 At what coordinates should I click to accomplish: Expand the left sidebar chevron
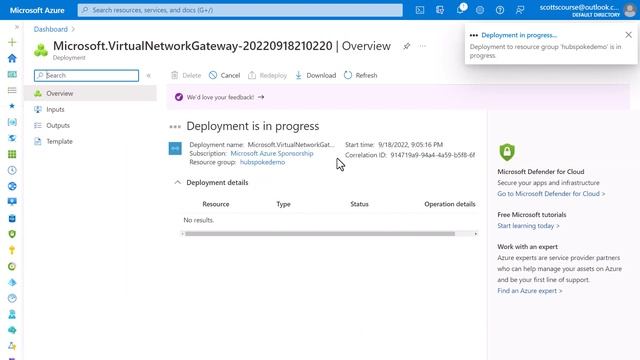(x=17, y=27)
